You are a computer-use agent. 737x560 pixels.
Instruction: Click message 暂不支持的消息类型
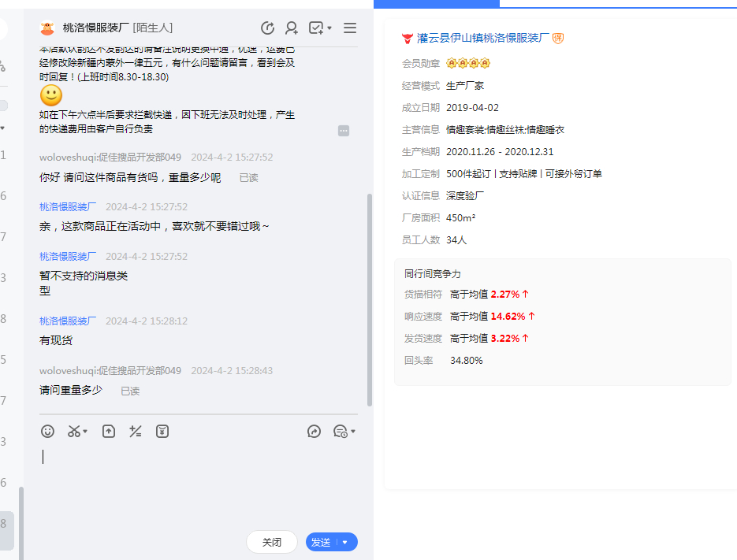[x=84, y=284]
